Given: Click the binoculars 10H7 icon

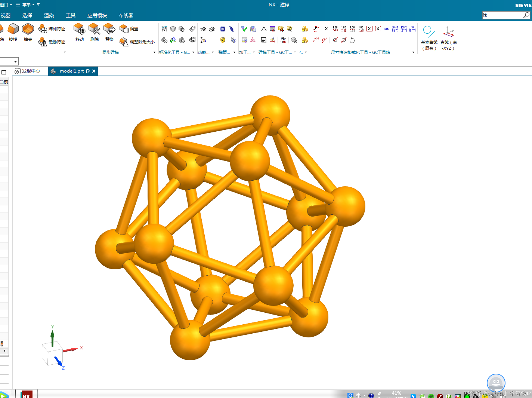Looking at the screenshot, I should click(x=283, y=40).
